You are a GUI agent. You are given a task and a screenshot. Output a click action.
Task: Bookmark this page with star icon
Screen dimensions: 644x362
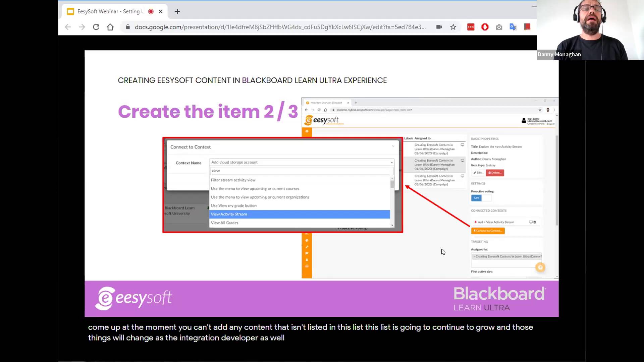453,27
